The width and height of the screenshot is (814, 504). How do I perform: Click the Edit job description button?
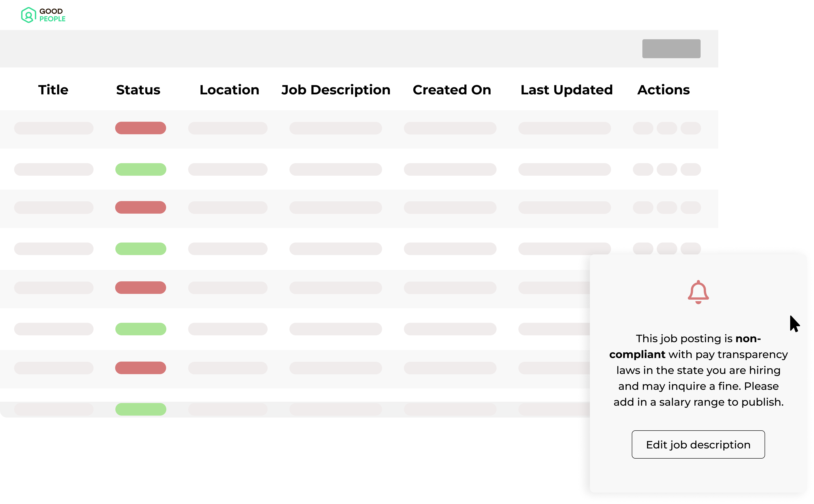click(x=698, y=444)
